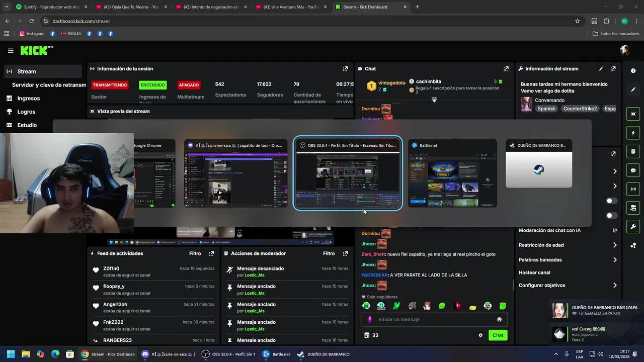Open a new Chrome tab
Image resolution: width=644 pixels, height=362 pixels.
[x=417, y=7]
